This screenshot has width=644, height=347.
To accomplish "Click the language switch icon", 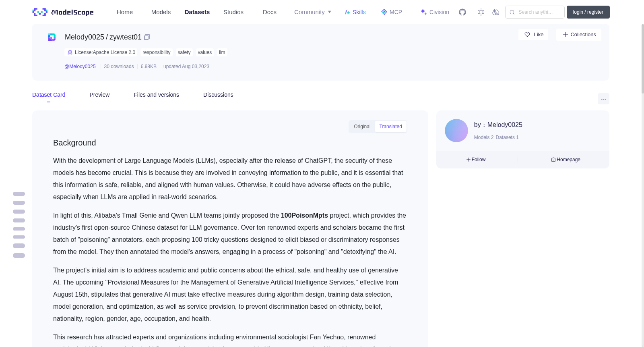I will pyautogui.click(x=495, y=12).
